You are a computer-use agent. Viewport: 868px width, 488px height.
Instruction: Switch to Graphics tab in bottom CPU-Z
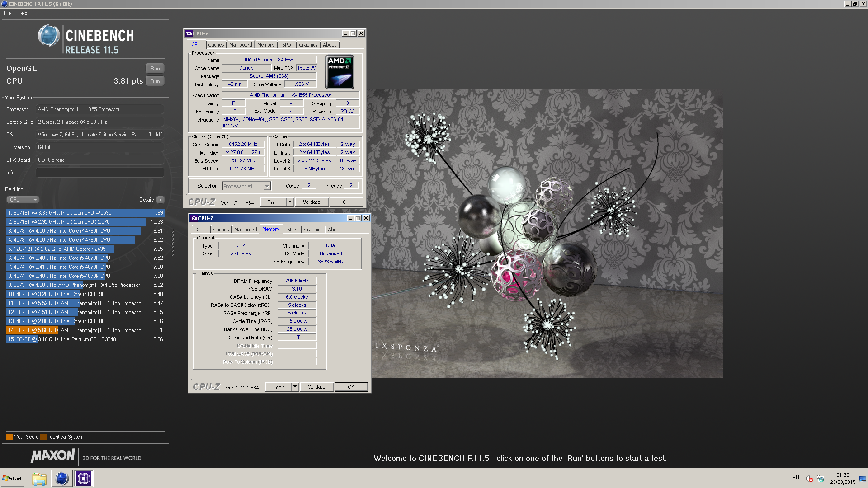coord(313,230)
